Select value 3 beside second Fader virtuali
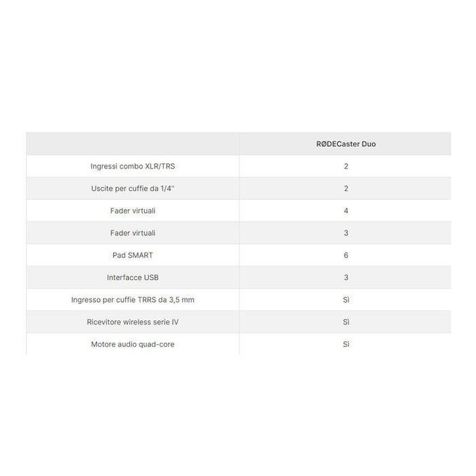Viewport: 476px width, 476px height. click(x=346, y=233)
